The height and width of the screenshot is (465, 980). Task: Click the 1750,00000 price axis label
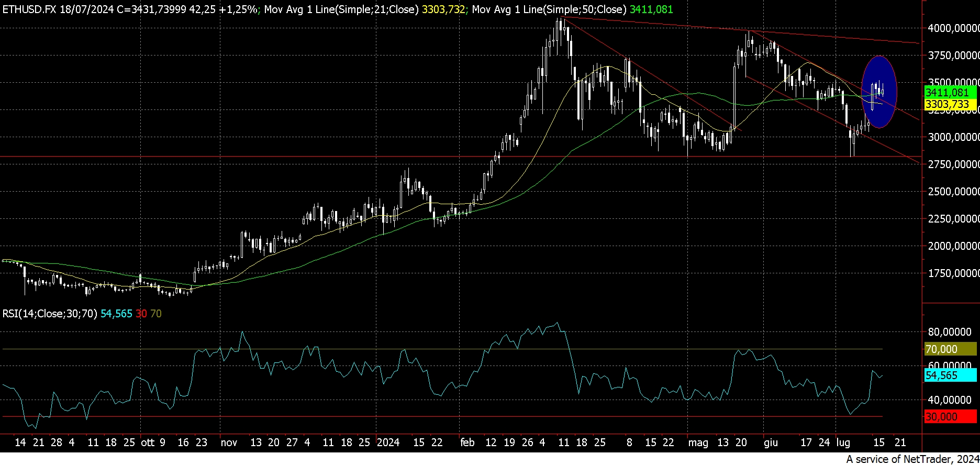click(953, 273)
